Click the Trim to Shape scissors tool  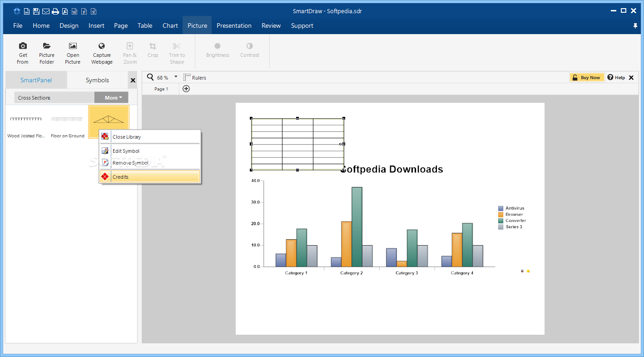pyautogui.click(x=177, y=53)
